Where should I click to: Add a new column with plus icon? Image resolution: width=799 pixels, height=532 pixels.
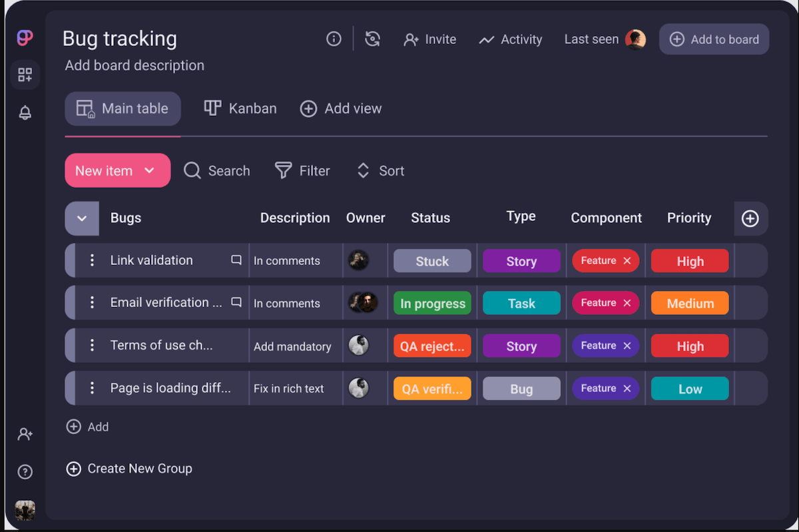click(x=750, y=218)
